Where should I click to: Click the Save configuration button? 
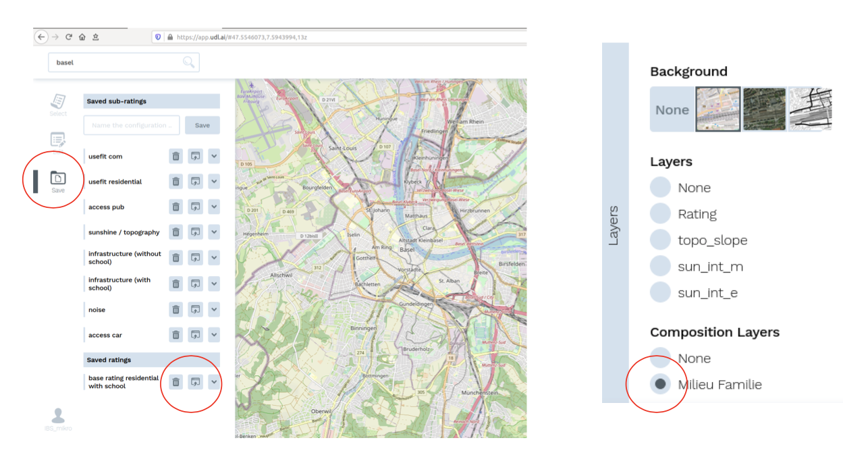point(202,126)
